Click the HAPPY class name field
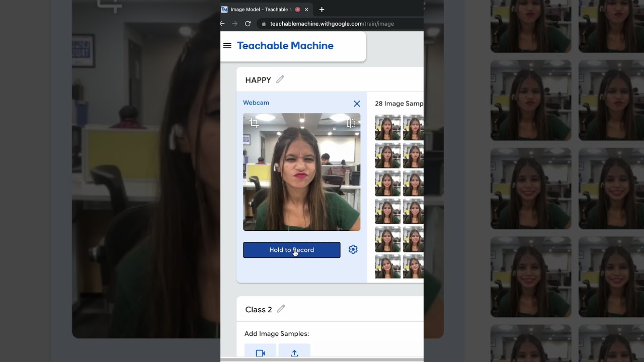 coord(258,80)
